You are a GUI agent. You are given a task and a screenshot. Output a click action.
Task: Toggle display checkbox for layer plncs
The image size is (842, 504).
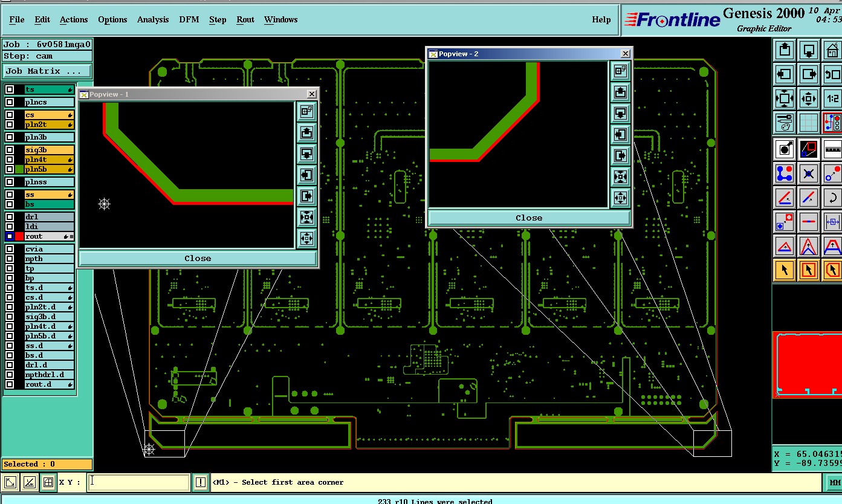pos(10,102)
